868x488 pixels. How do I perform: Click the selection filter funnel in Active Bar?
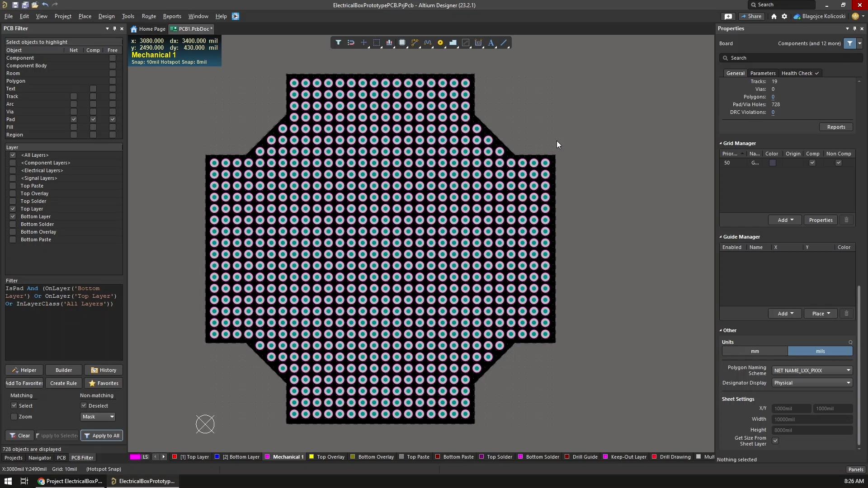coord(338,42)
